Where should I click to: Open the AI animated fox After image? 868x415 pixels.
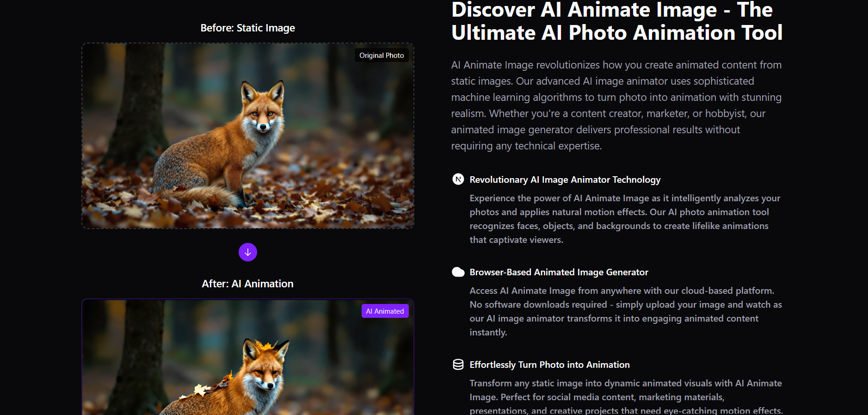click(248, 357)
